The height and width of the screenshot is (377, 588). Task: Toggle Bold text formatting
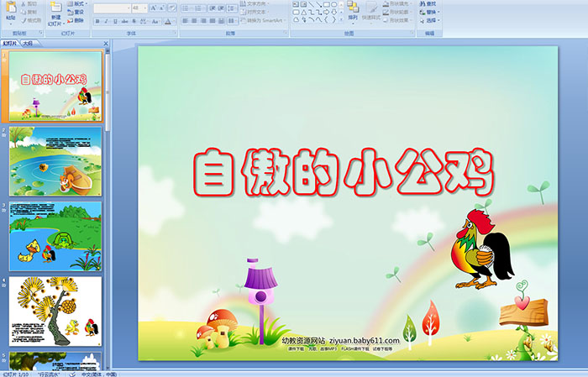coord(96,21)
